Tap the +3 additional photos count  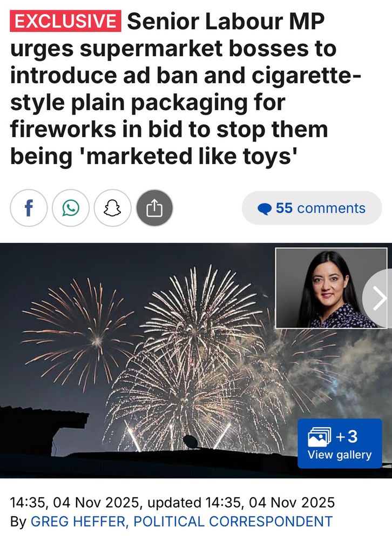point(347,436)
